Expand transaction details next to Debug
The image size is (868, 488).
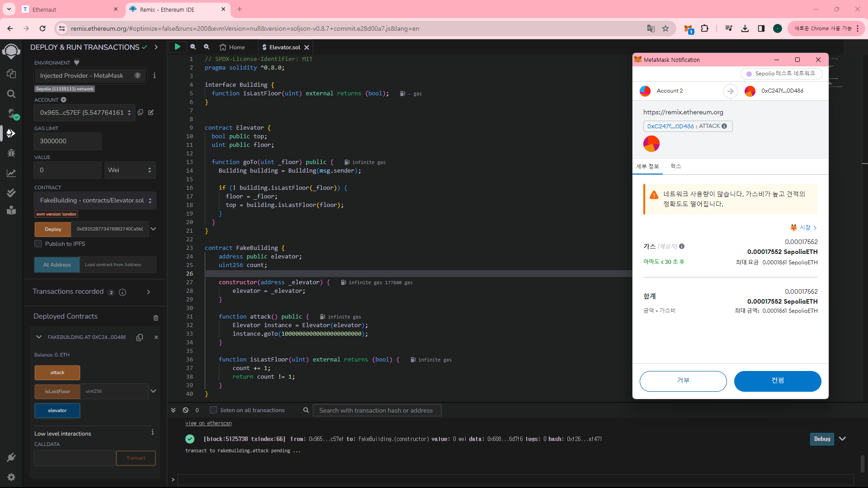point(842,439)
